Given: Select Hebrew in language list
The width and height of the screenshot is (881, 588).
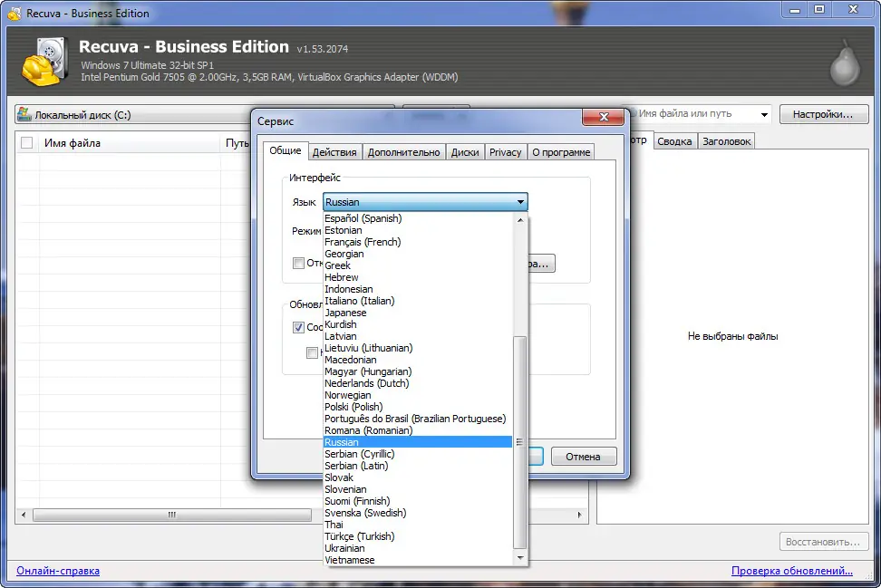Looking at the screenshot, I should pos(418,277).
